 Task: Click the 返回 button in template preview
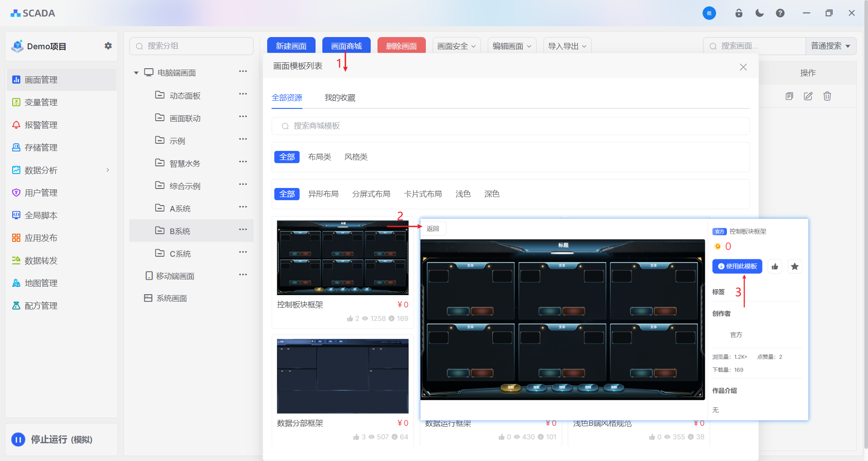[x=433, y=229]
